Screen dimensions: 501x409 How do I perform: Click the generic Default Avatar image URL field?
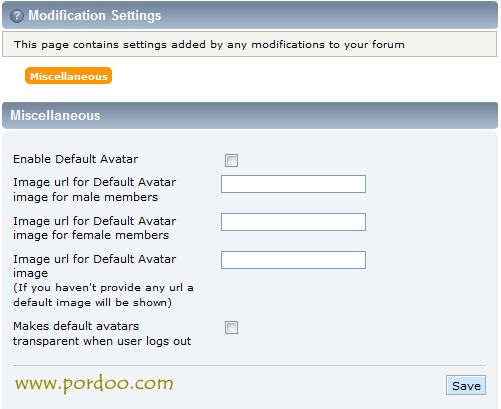coord(293,260)
